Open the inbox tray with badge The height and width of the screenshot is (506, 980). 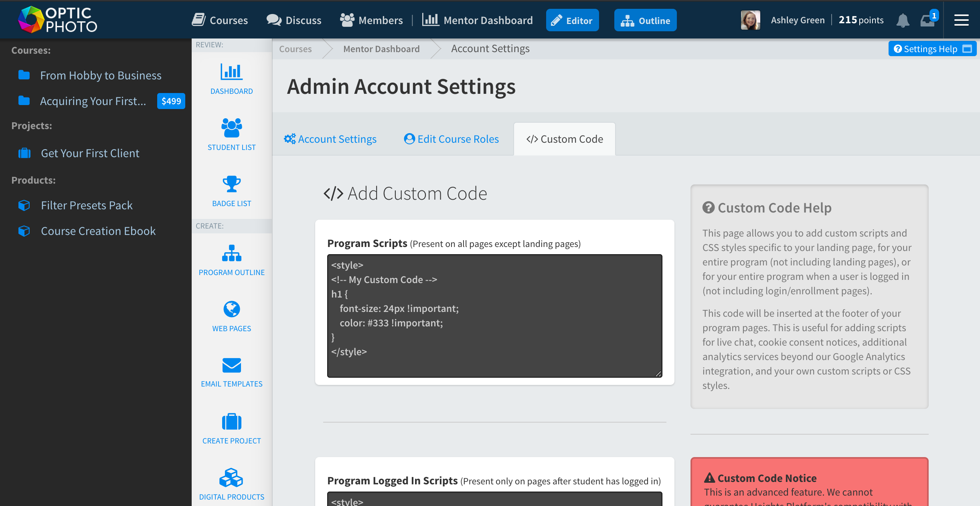927,20
